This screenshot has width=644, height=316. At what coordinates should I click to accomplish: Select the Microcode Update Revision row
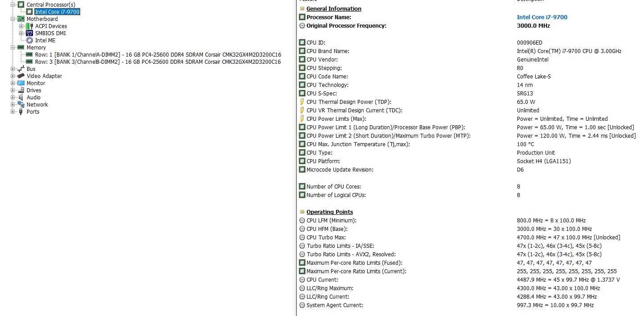470,169
